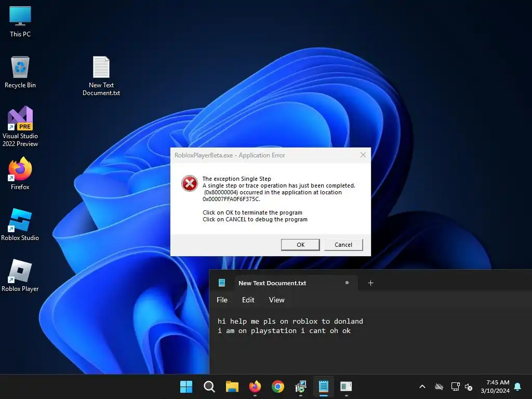
Task: Click the Notepad app icon in title bar
Action: [222, 283]
